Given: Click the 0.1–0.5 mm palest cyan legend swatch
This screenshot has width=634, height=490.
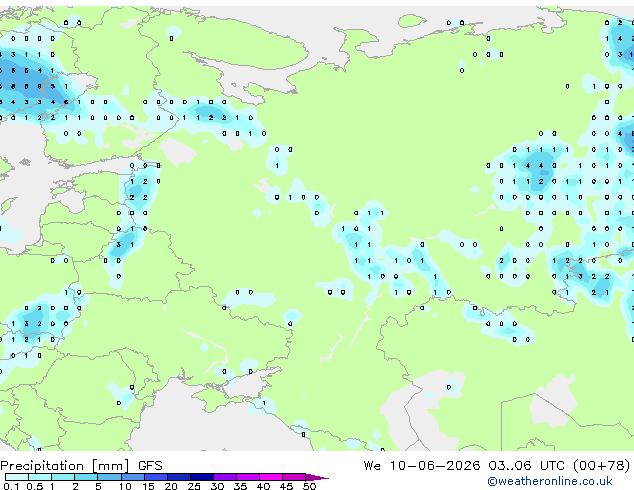Looking at the screenshot, I should click(17, 477).
